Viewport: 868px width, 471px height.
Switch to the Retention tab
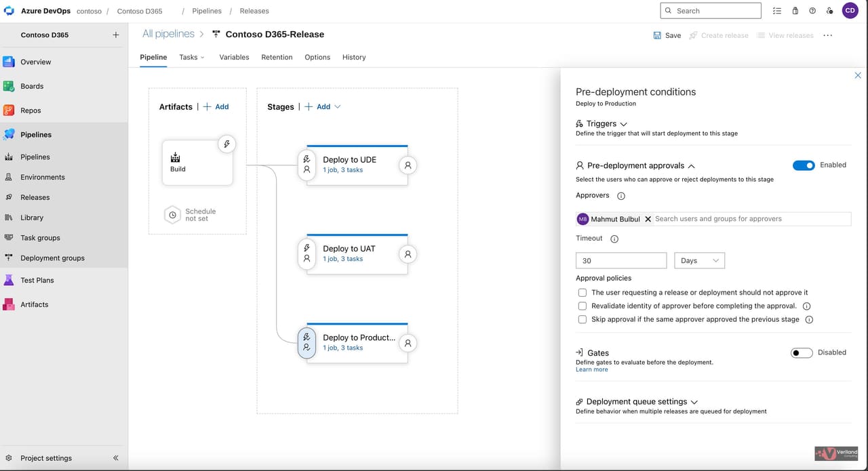[277, 58]
